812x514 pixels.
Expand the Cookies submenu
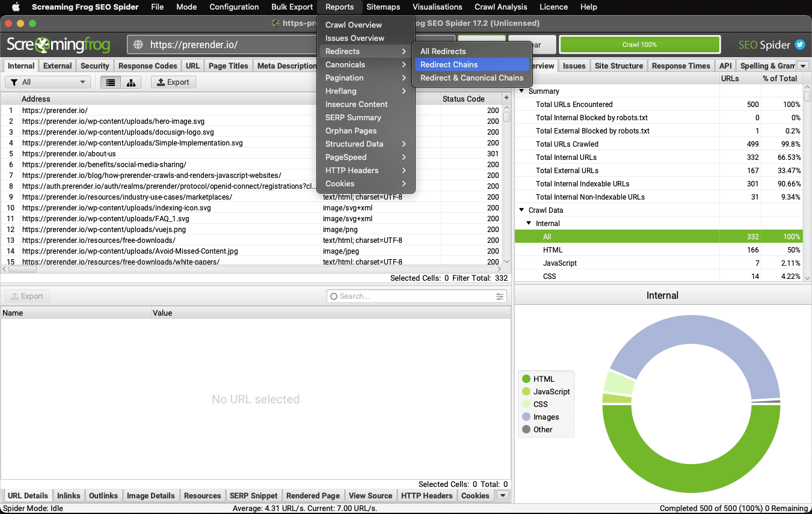coord(366,184)
